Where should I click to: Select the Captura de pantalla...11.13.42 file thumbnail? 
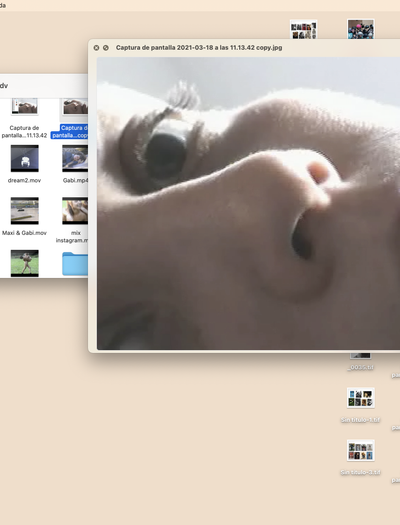tap(24, 106)
